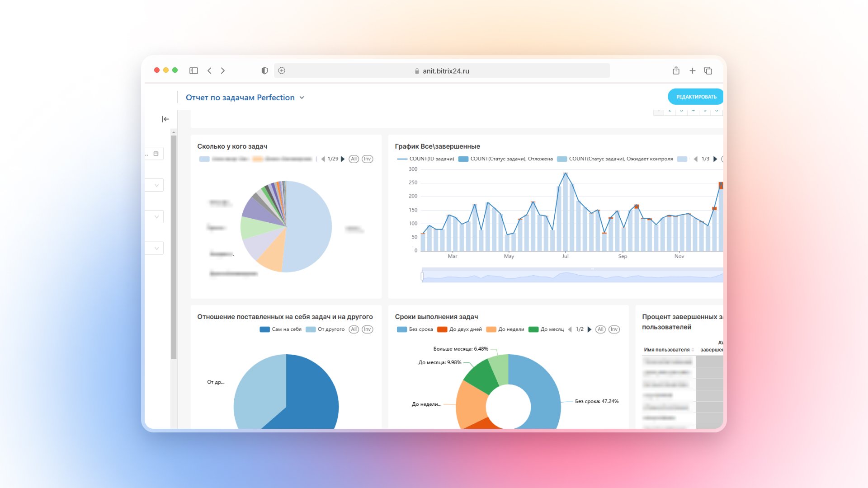Go back with browser back arrow
The height and width of the screenshot is (488, 868).
click(x=209, y=70)
